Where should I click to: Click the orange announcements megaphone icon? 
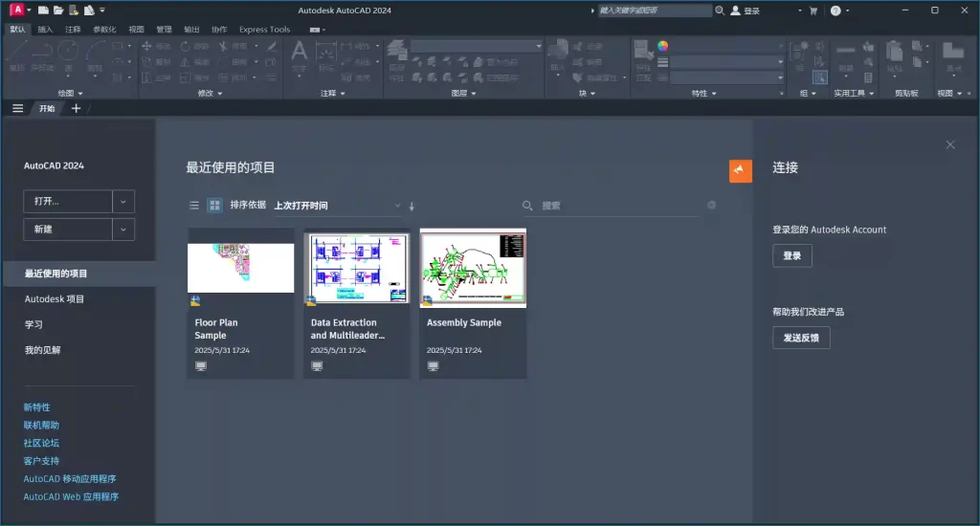740,169
